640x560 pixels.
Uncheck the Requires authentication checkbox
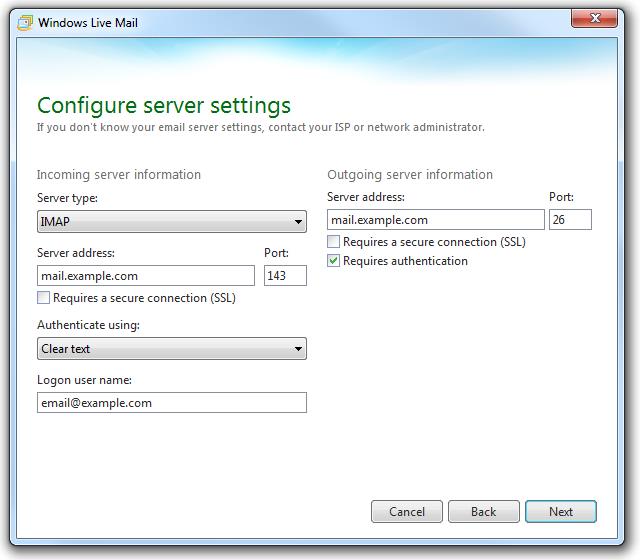pos(334,261)
